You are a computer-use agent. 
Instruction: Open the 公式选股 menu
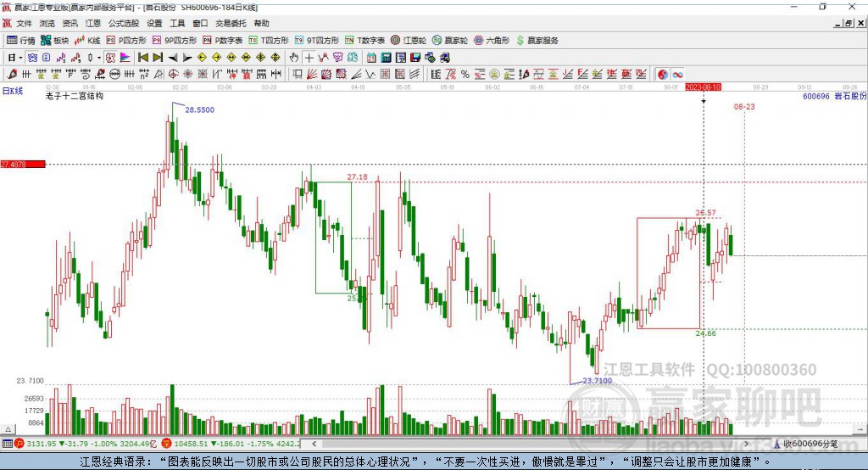[x=124, y=23]
